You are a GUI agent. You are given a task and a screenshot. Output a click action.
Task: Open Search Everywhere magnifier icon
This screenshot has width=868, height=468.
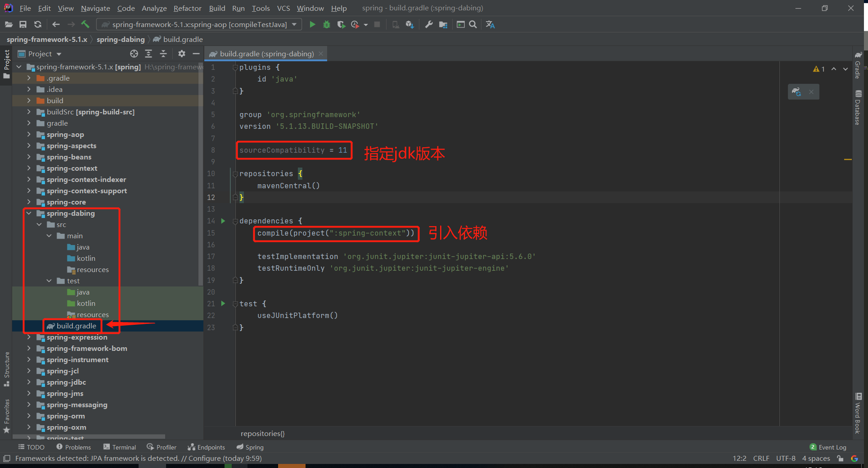click(472, 24)
